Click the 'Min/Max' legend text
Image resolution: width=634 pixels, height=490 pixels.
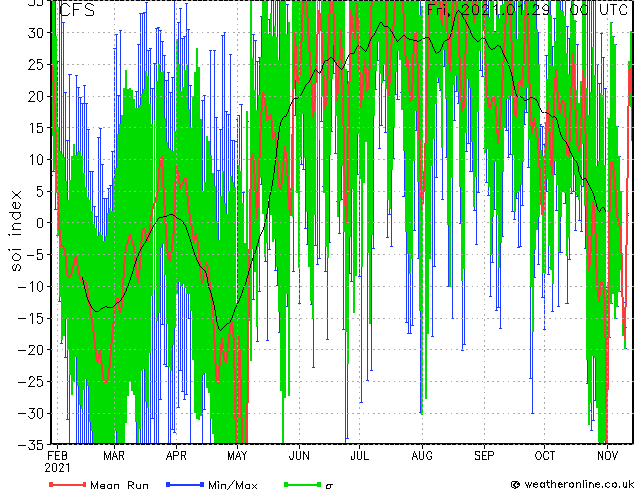coord(233,485)
